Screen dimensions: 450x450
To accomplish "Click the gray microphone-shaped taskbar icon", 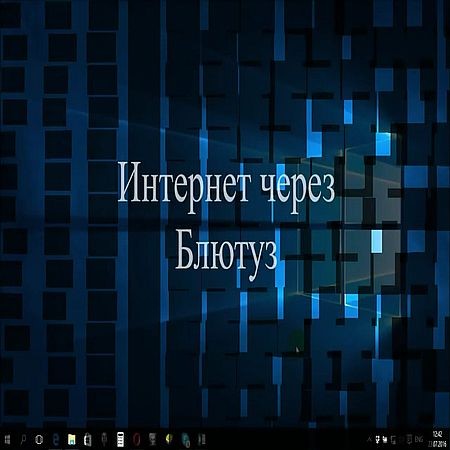I will 104,439.
